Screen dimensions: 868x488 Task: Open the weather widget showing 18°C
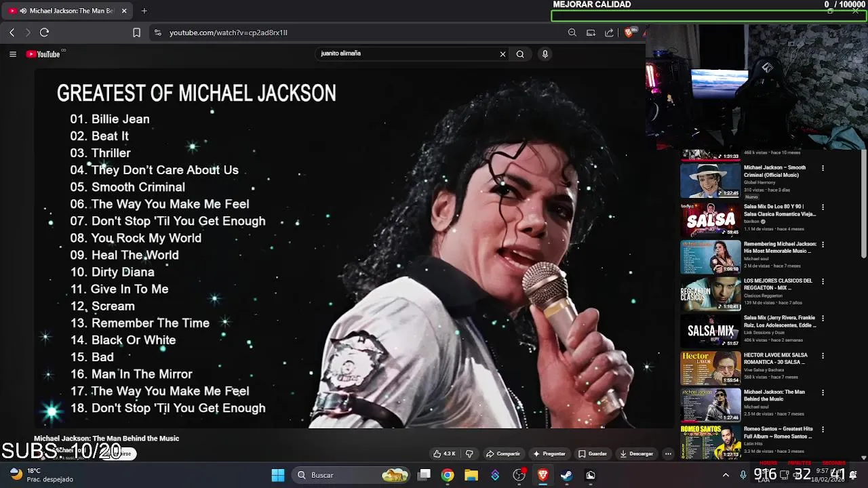pos(42,474)
